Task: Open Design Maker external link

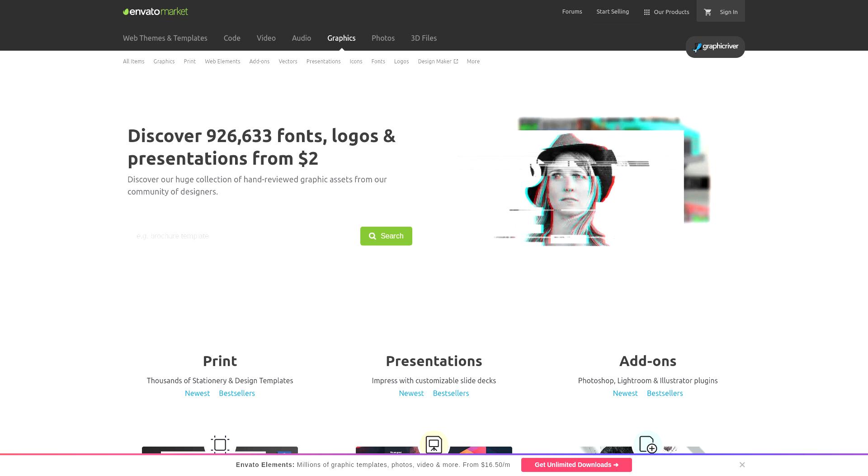Action: 438,62
